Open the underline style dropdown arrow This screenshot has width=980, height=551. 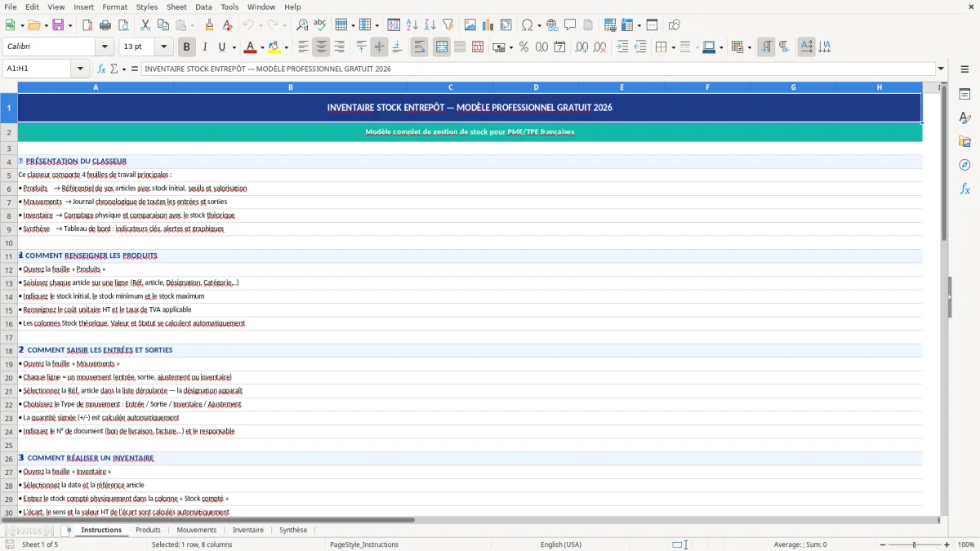234,47
